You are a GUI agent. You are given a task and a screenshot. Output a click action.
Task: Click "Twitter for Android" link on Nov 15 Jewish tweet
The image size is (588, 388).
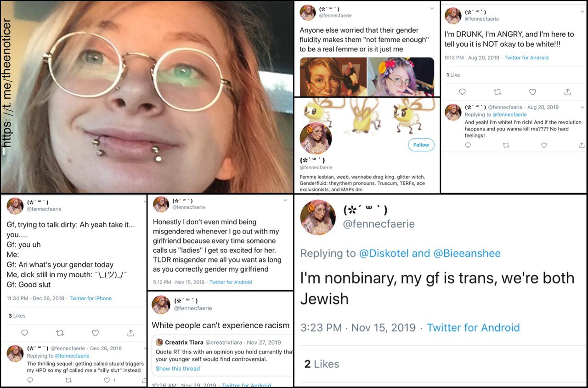(x=473, y=328)
